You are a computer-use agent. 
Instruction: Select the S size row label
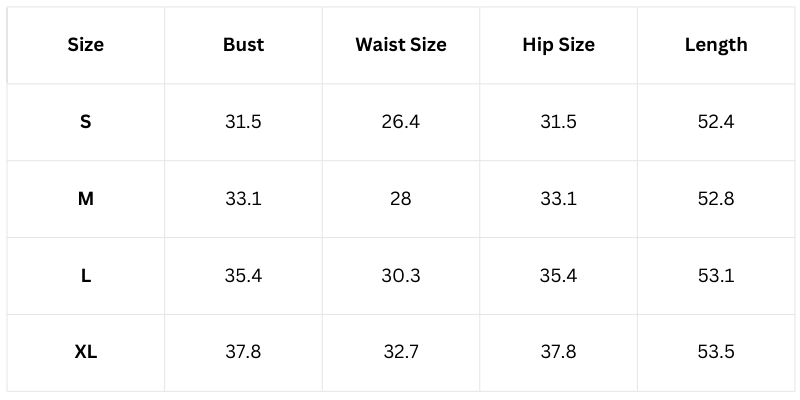point(86,122)
